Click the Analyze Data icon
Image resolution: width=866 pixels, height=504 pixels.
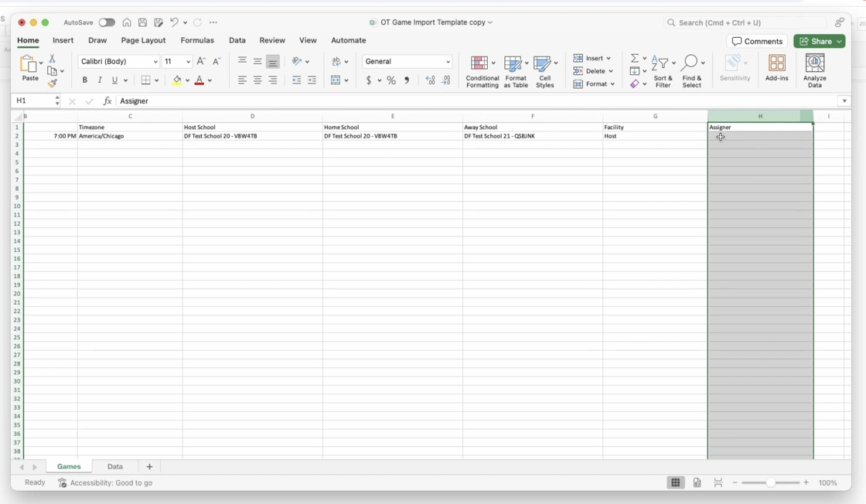point(814,71)
